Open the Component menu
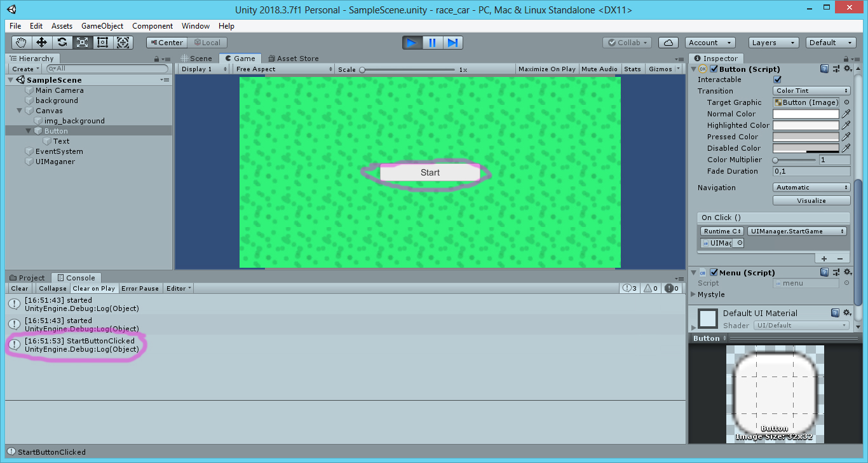The image size is (868, 463). coord(153,26)
